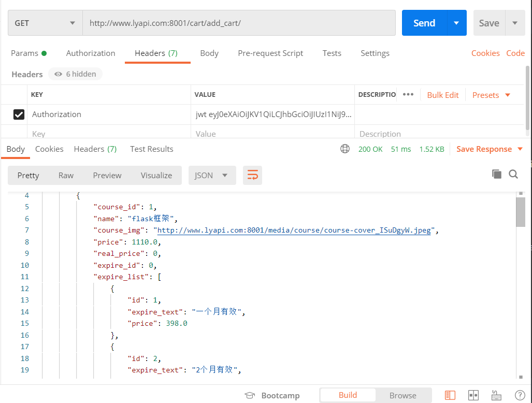Image resolution: width=532 pixels, height=403 pixels.
Task: Open the GET method dropdown
Action: (45, 23)
